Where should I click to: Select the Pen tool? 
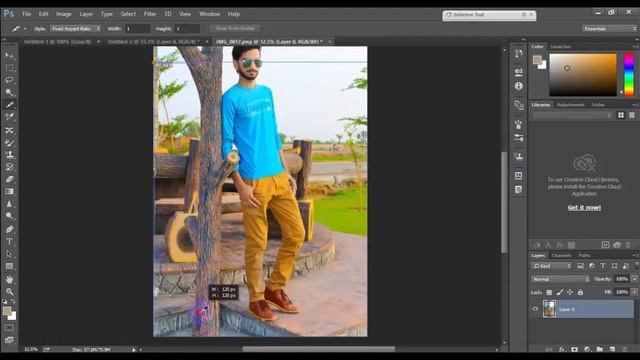point(9,229)
